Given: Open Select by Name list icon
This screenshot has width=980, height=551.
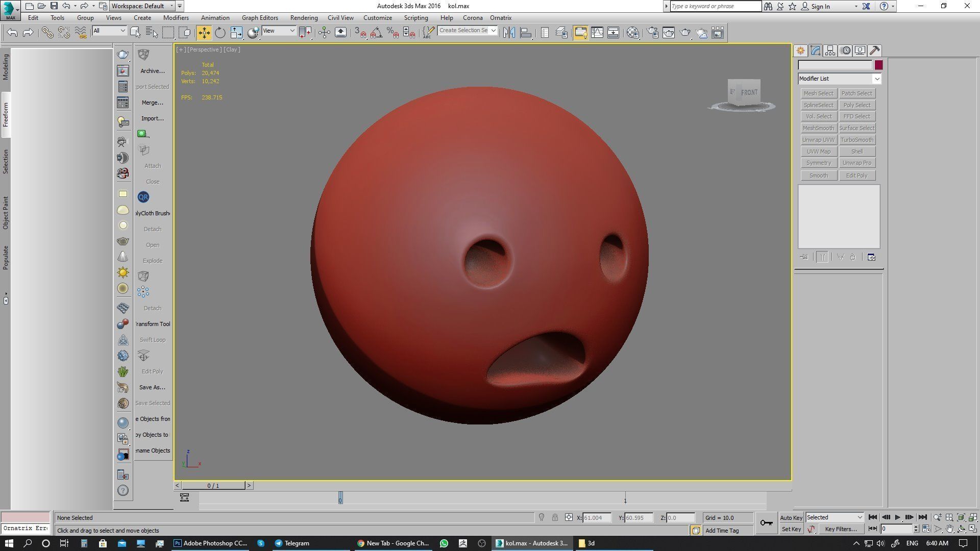Looking at the screenshot, I should 152,33.
